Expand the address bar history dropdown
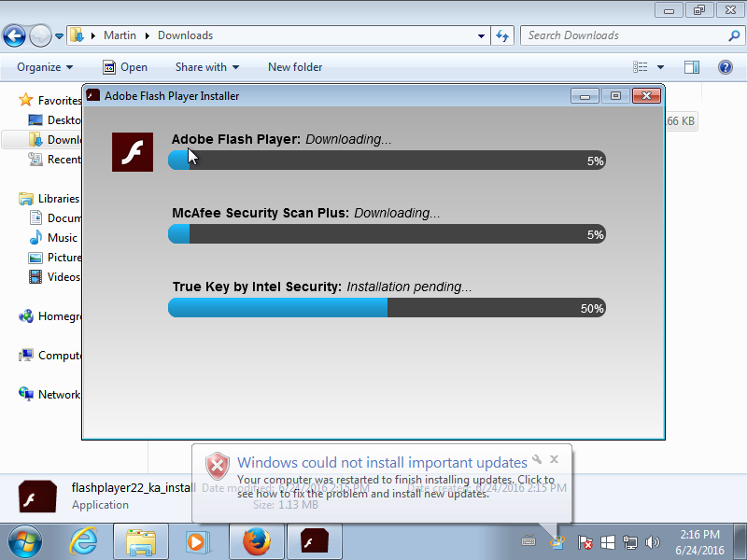Image resolution: width=747 pixels, height=560 pixels. tap(481, 35)
